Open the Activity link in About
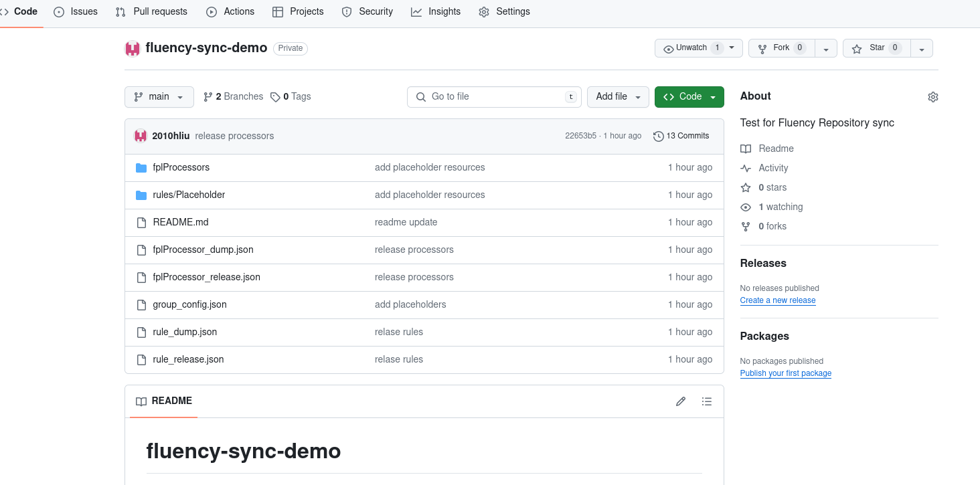The image size is (980, 485). [764, 168]
